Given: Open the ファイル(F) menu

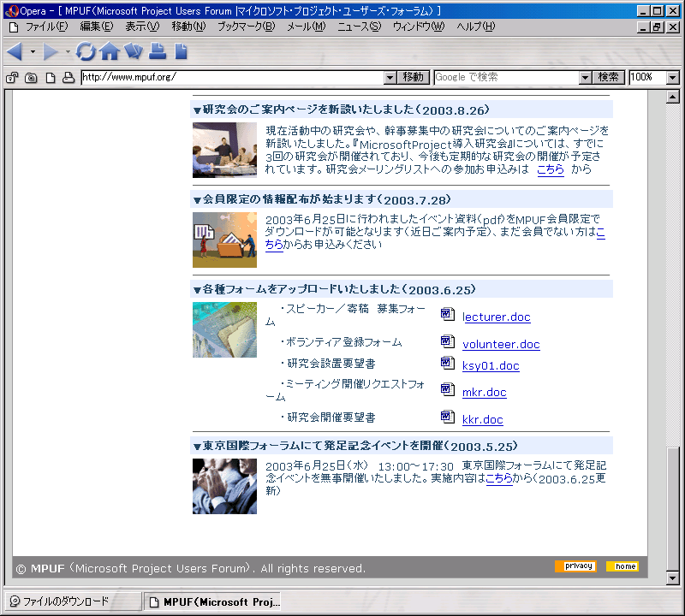Looking at the screenshot, I should [x=47, y=27].
